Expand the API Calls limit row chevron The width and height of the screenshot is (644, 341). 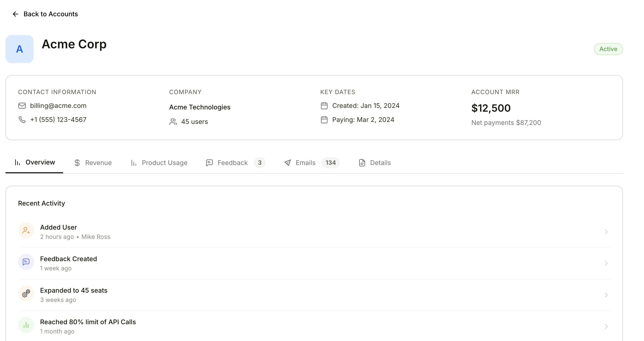point(606,326)
